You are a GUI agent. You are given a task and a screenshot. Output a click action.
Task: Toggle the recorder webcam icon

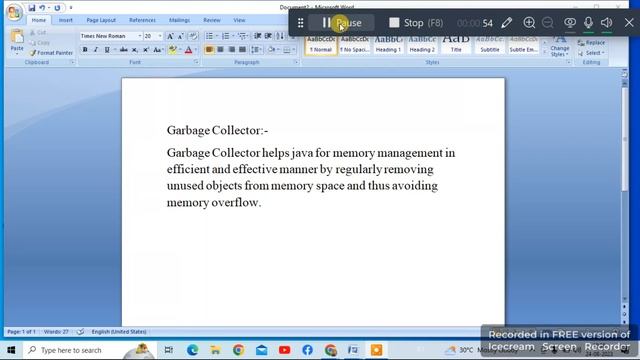pos(570,22)
